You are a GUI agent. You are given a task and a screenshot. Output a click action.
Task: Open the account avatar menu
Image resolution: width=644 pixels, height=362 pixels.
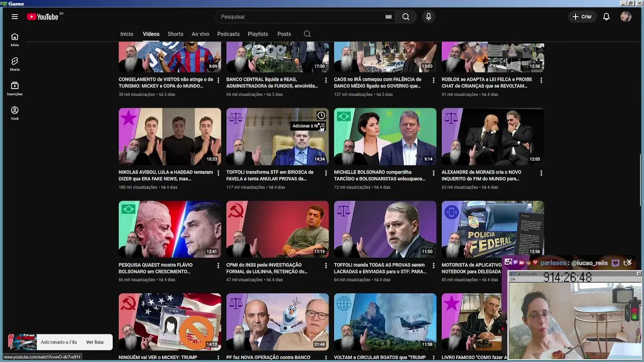pyautogui.click(x=626, y=17)
